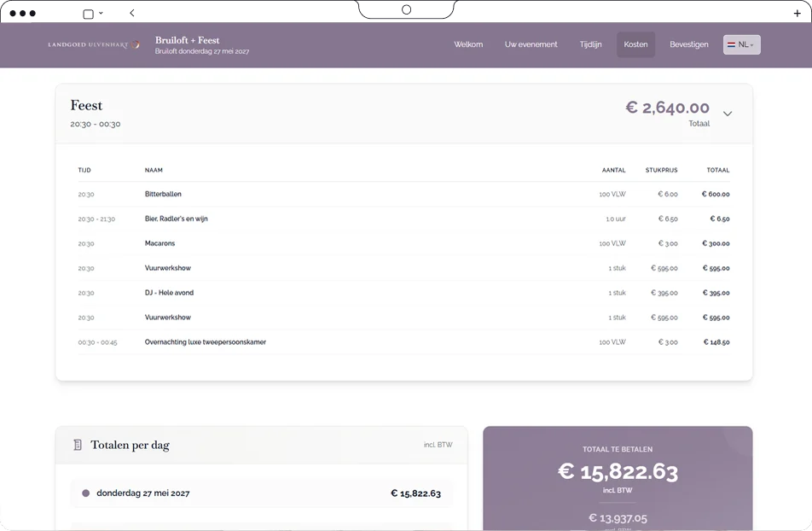812x531 pixels.
Task: Click the Naam column header
Action: pos(154,170)
